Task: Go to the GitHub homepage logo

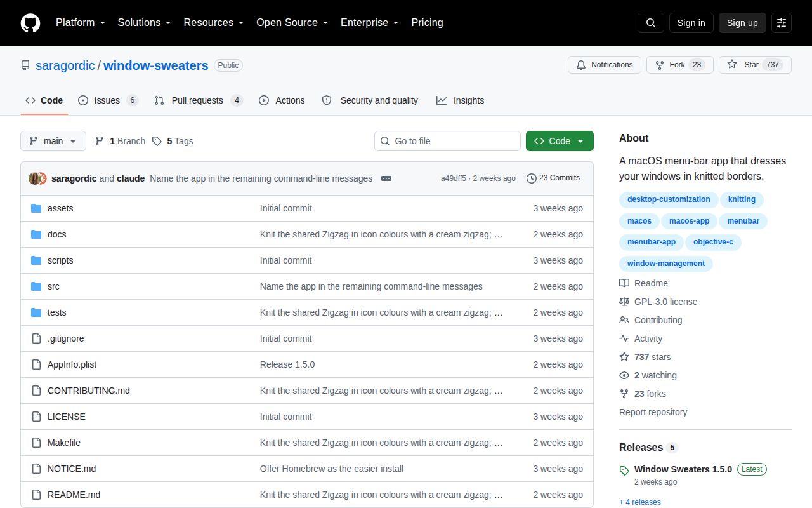Action: (30, 23)
